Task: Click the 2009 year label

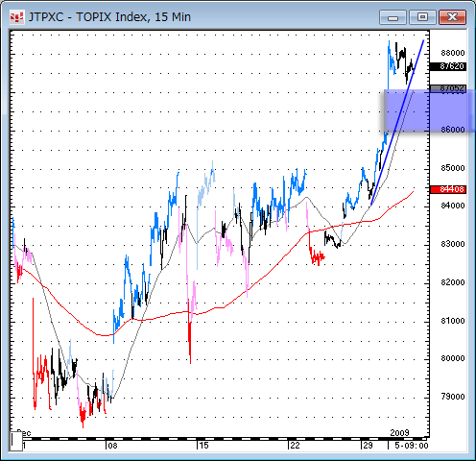Action: [399, 433]
